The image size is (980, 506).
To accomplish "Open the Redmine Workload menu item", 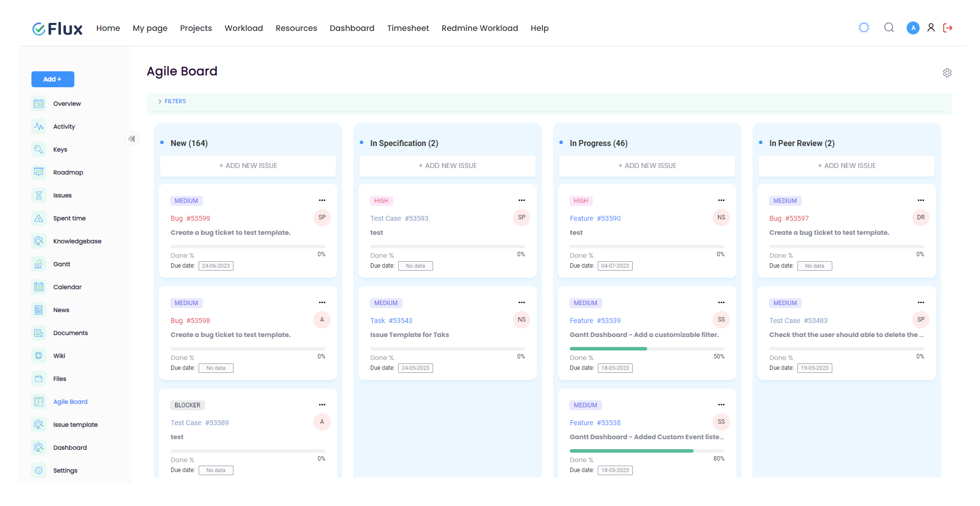I will [x=479, y=28].
